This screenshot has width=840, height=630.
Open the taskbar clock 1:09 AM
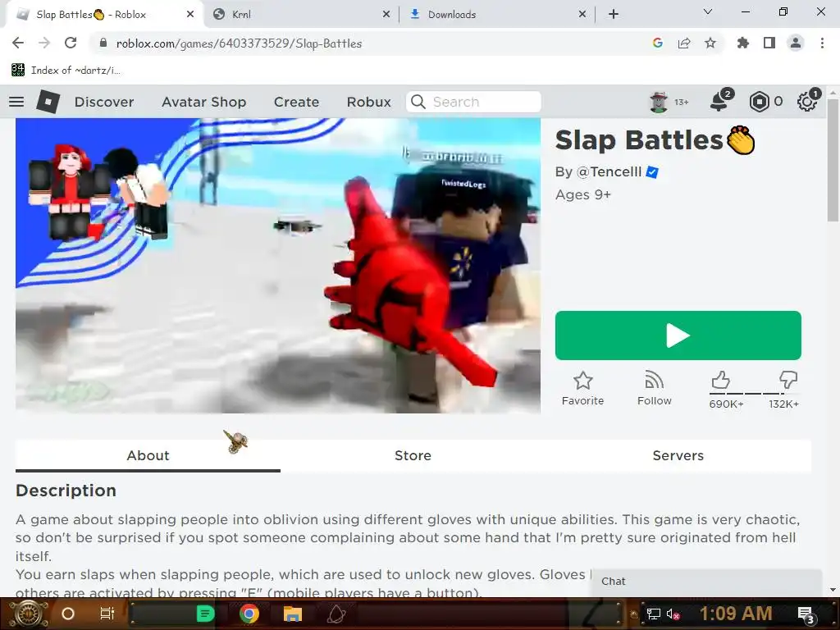tap(736, 614)
